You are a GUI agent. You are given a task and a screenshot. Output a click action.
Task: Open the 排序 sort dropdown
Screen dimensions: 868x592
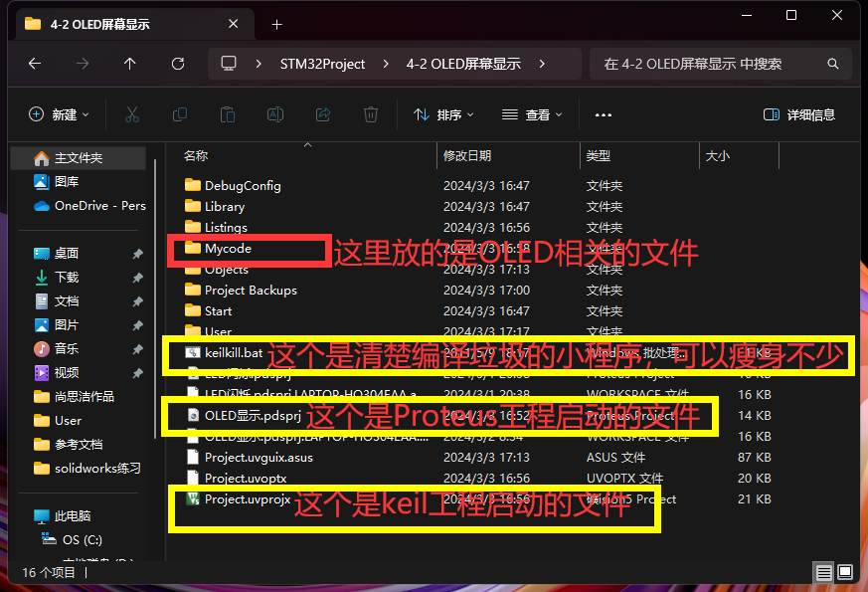[443, 114]
